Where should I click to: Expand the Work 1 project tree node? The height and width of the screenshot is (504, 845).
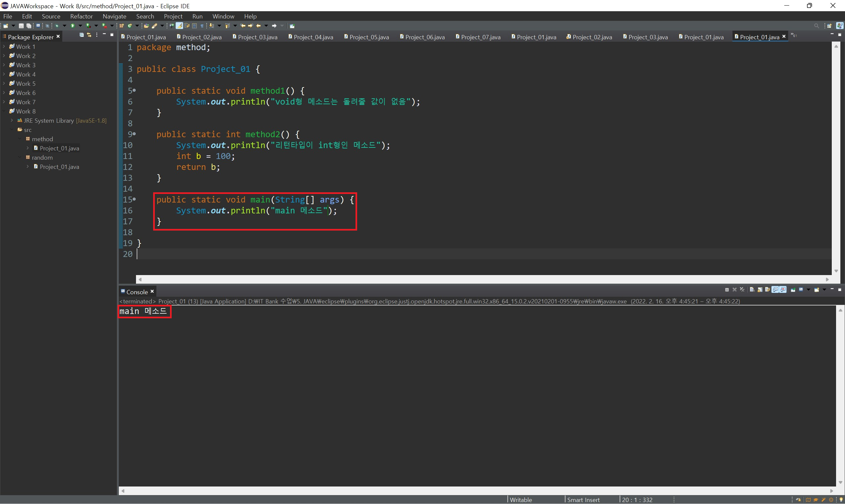tap(4, 47)
